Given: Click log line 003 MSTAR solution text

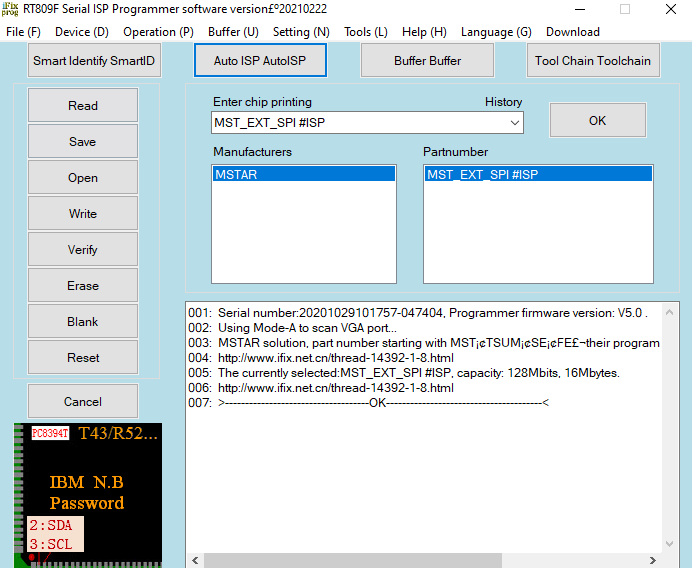Looking at the screenshot, I should (x=439, y=343).
